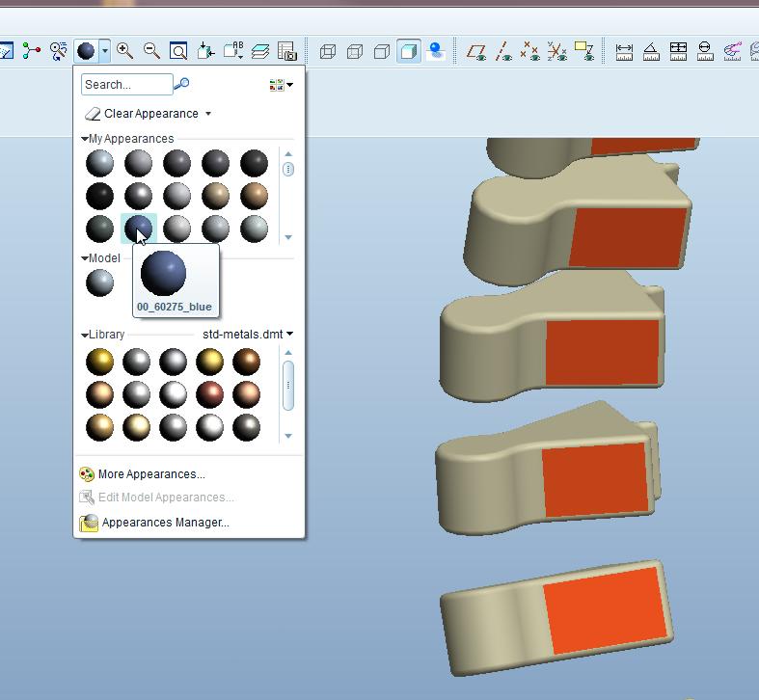
Task: Click the eraser icon beside Clear Appearance
Action: (x=92, y=113)
